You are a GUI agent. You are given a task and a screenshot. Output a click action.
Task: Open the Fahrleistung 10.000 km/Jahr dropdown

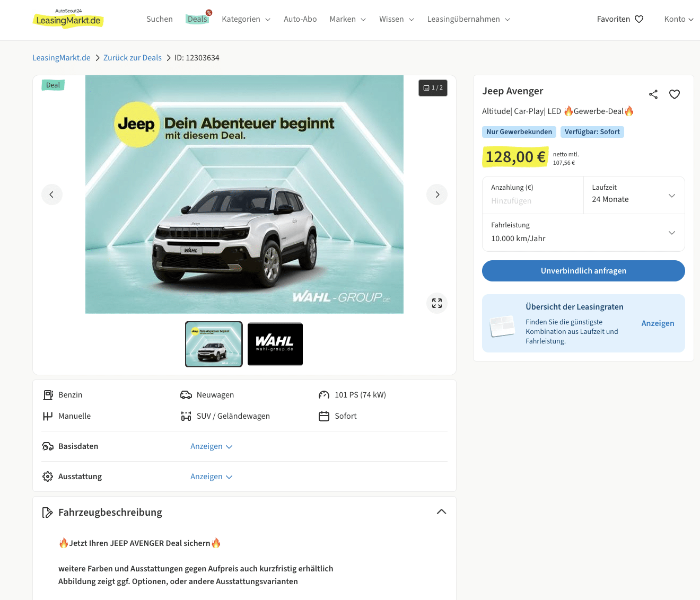[583, 233]
